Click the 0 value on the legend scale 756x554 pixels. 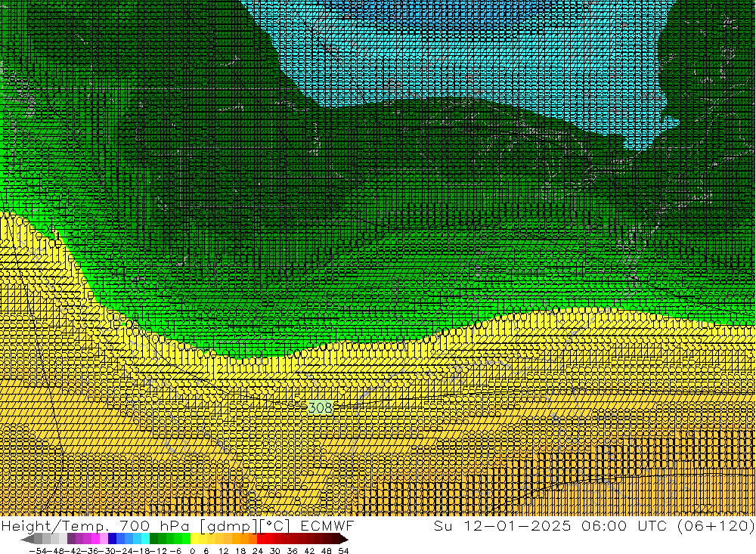(193, 551)
